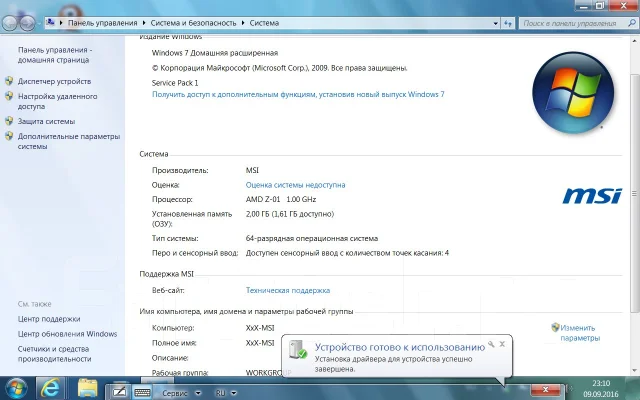
Task: Click computer name XxX-MSI beside Компьютер
Action: coord(260,328)
